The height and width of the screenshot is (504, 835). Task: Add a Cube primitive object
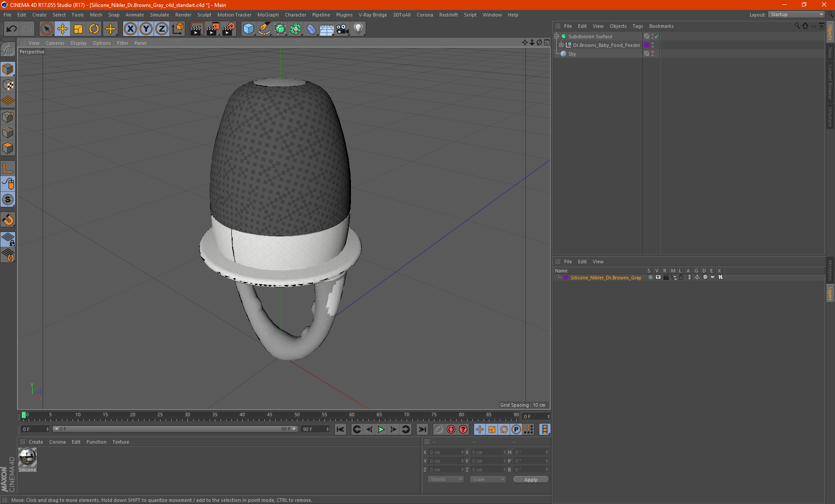[x=248, y=29]
